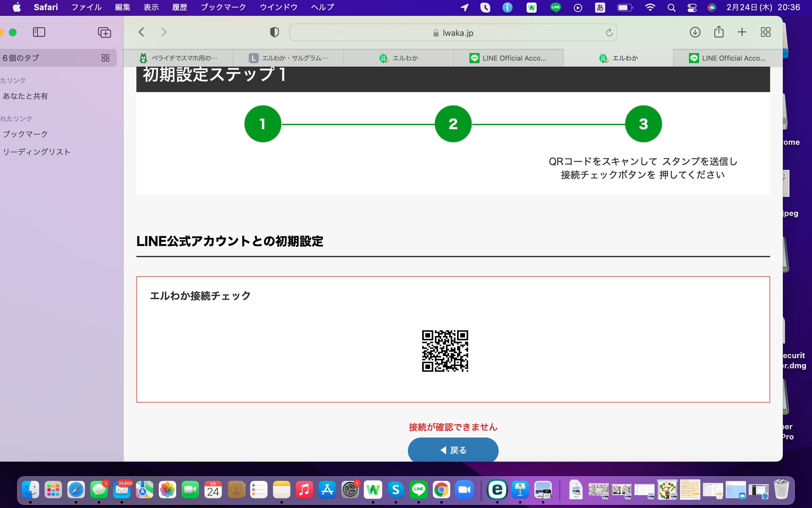Show the downloads list

click(x=695, y=32)
